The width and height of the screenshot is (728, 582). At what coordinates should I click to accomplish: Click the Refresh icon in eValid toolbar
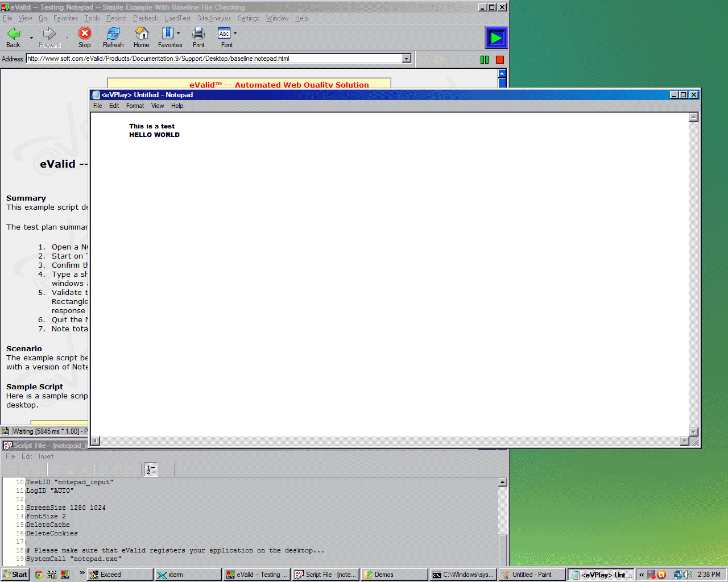pyautogui.click(x=113, y=34)
